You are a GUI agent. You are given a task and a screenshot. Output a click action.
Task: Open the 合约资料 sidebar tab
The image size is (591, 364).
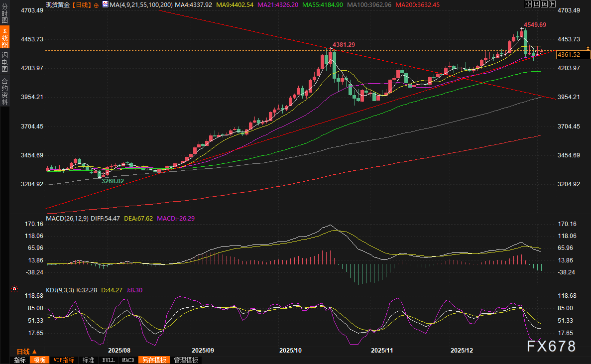5,91
